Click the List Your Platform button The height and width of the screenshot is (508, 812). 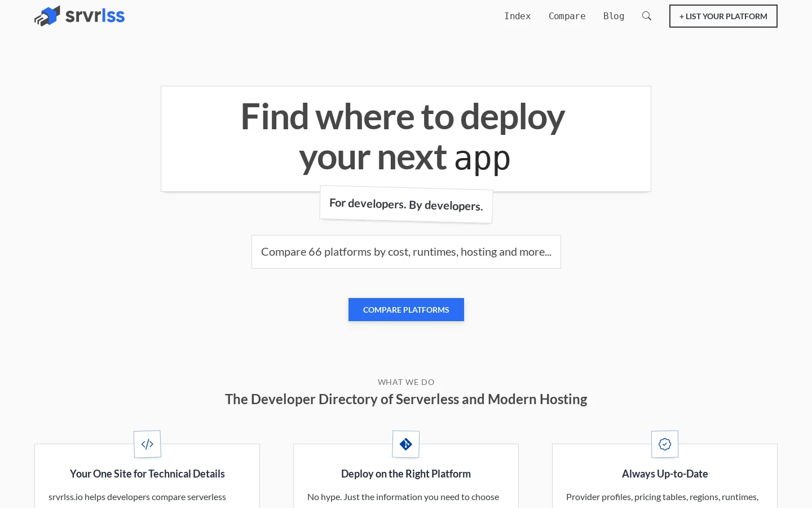[x=723, y=16]
